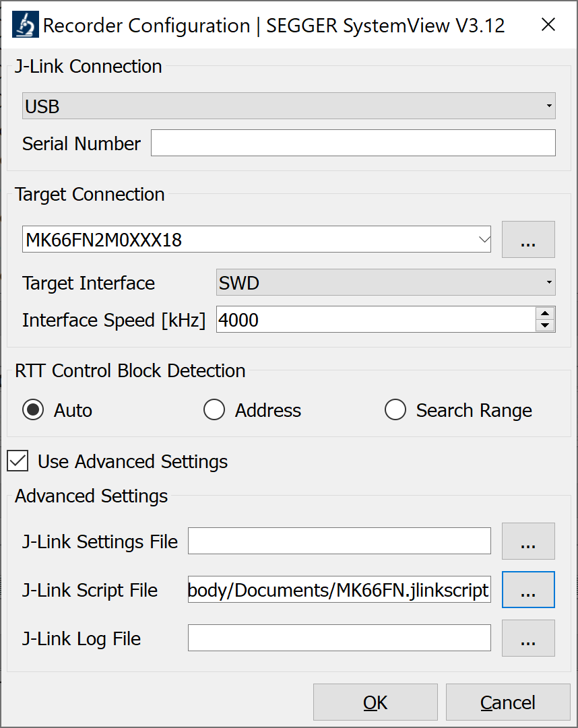
Task: Click the Serial Number input field
Action: [353, 143]
